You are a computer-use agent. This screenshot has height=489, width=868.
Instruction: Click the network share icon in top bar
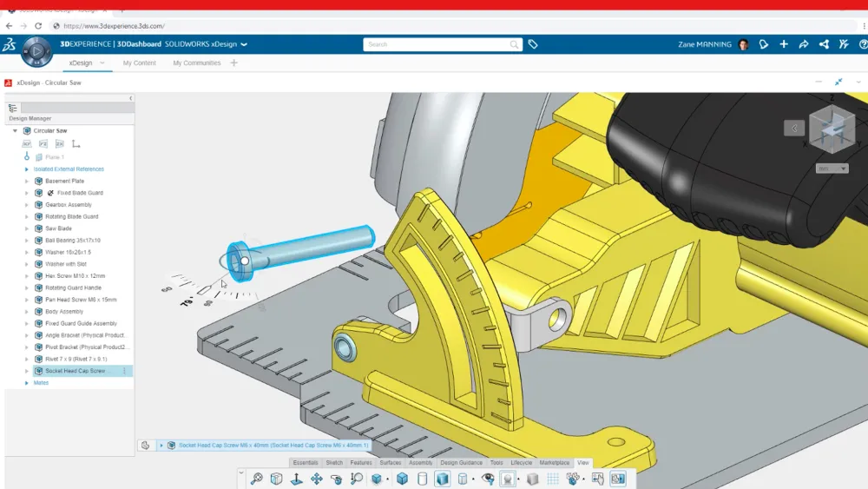[x=824, y=44]
